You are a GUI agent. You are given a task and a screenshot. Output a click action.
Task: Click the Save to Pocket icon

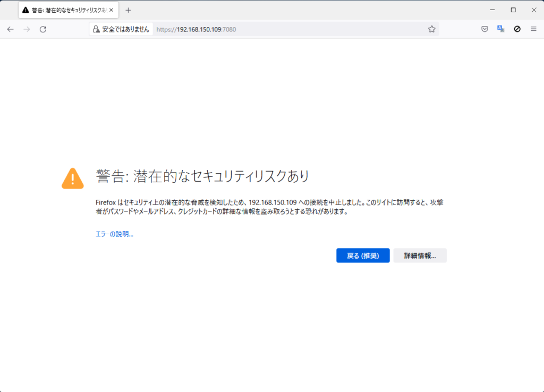pos(484,29)
